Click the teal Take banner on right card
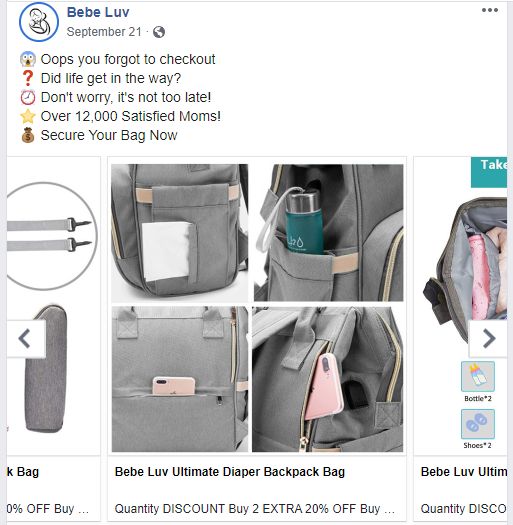513x525 pixels. click(x=489, y=172)
